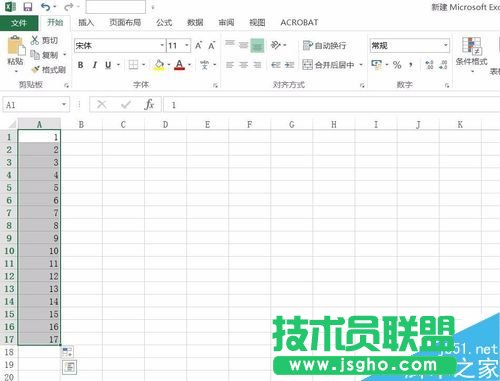The width and height of the screenshot is (500, 381).
Task: Expand the merge and center dropdown arrow
Action: tap(361, 65)
